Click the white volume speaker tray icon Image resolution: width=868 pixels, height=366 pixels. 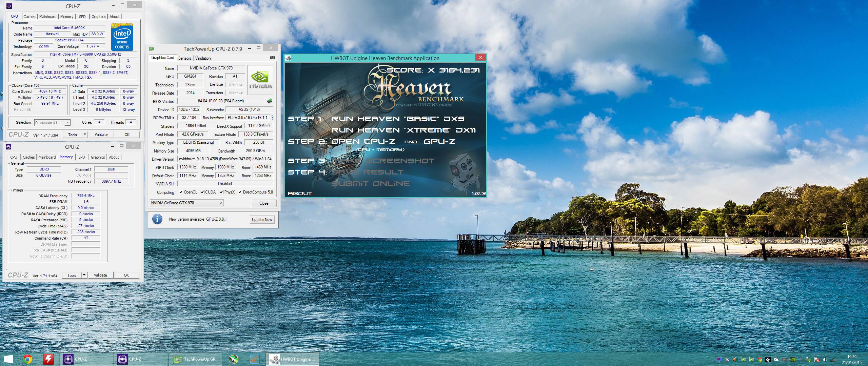pyautogui.click(x=825, y=360)
